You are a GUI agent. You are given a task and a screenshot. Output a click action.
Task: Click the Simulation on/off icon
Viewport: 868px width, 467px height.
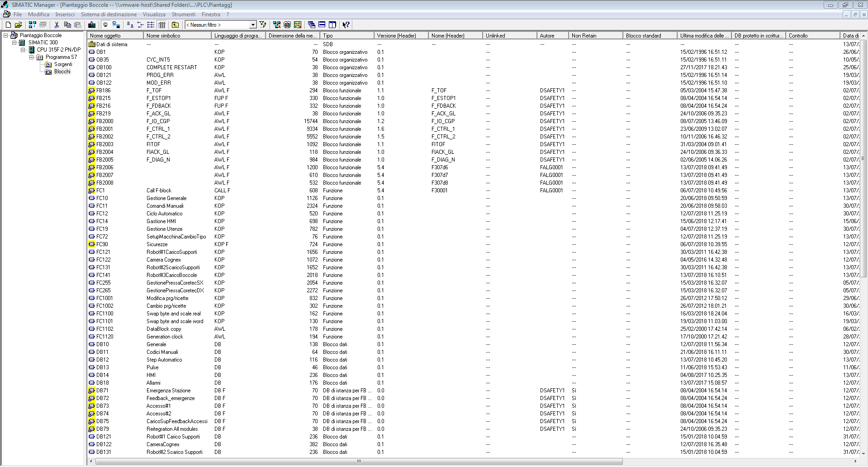tap(287, 25)
